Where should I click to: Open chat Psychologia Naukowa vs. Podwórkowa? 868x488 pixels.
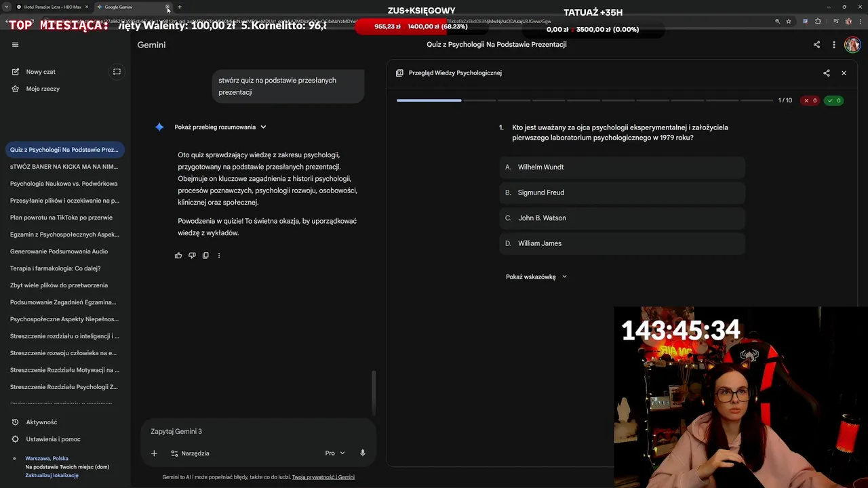[64, 184]
